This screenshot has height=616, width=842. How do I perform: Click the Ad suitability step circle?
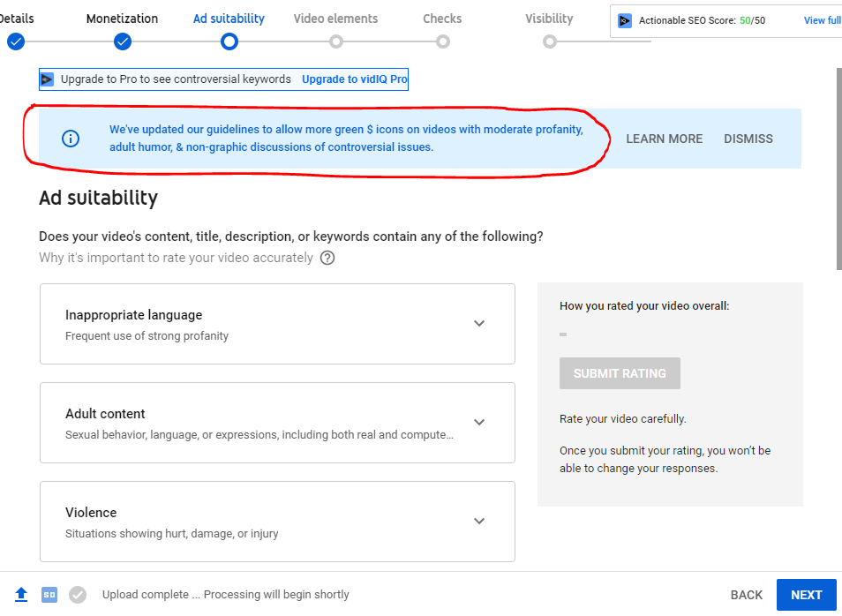(x=229, y=41)
